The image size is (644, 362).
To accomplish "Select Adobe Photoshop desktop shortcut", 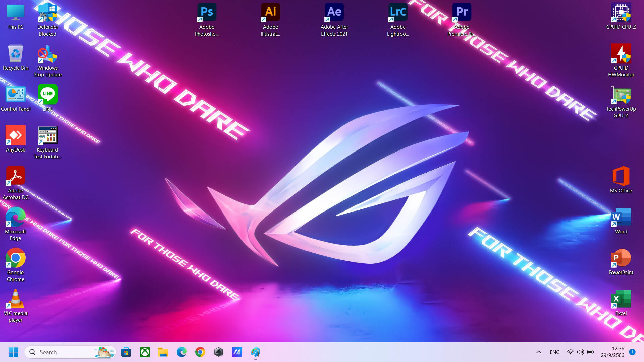I will 207,19.
